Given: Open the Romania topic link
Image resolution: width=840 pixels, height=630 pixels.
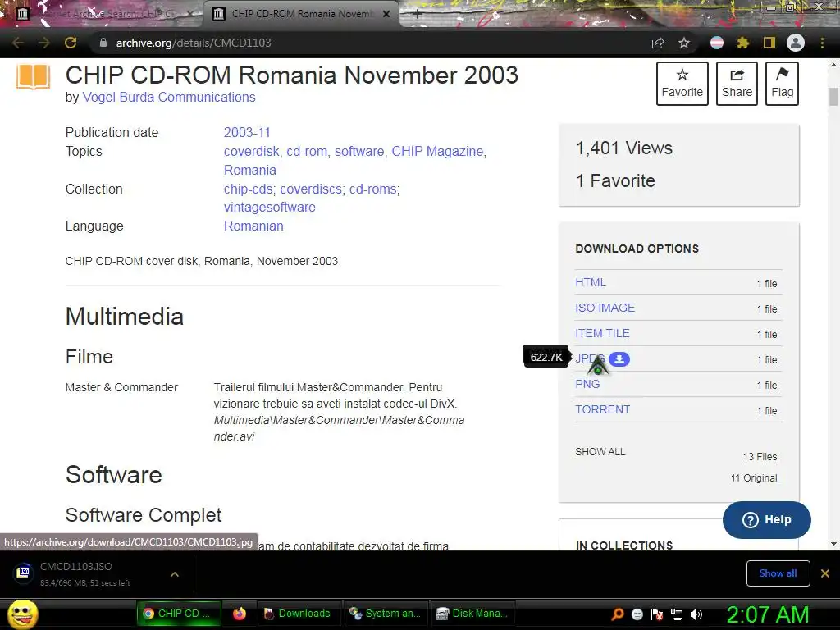Looking at the screenshot, I should [x=249, y=171].
